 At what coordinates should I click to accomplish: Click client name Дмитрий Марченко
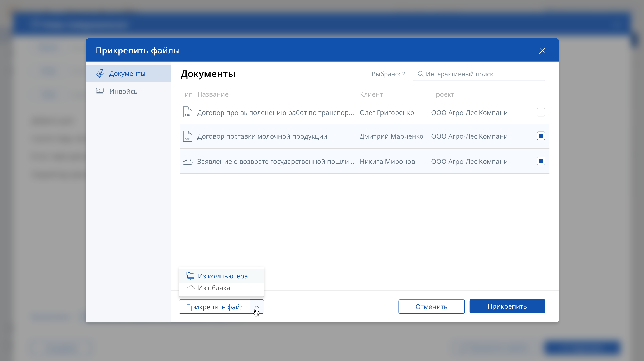(x=391, y=136)
